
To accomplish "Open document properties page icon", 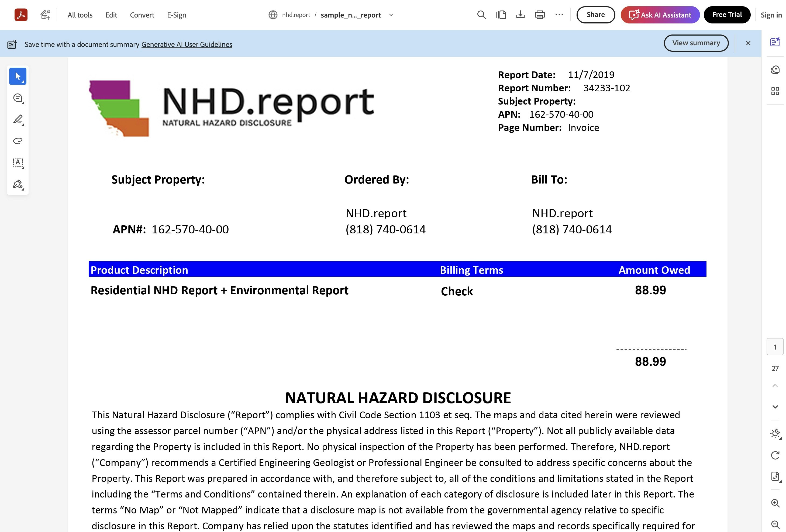I will [775, 476].
